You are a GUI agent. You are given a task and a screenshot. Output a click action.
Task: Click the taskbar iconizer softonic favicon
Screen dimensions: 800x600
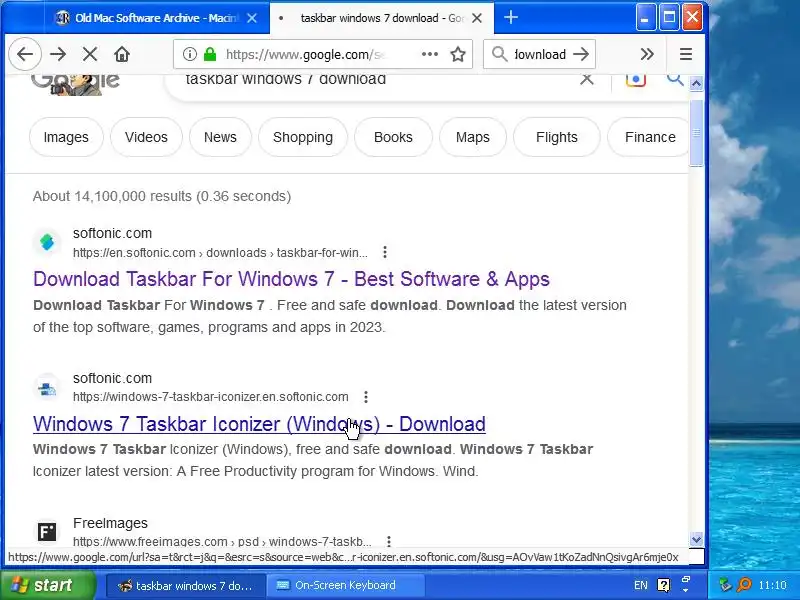(47, 388)
